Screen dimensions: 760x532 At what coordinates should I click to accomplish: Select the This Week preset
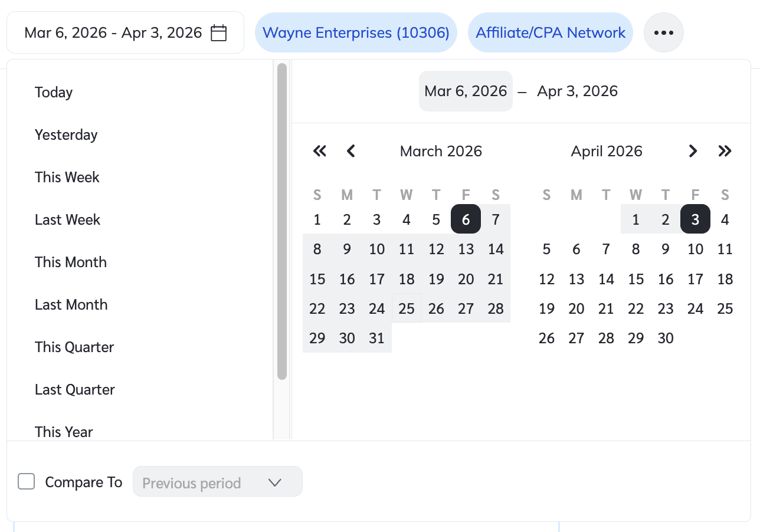[67, 178]
